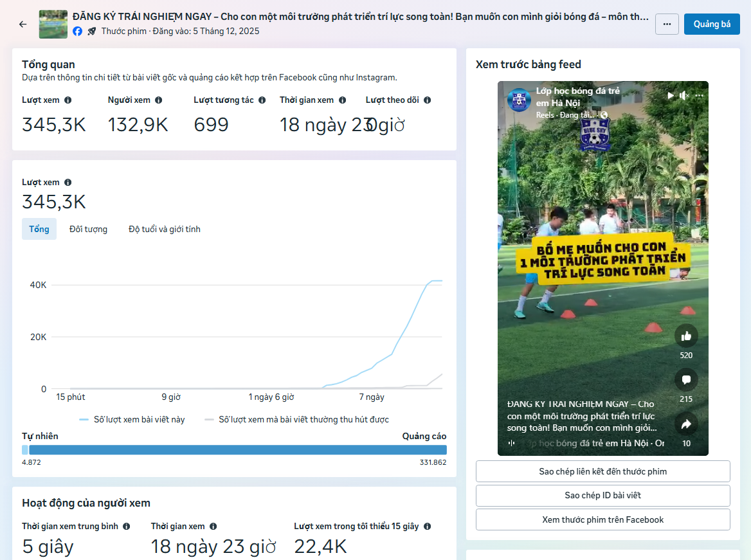Click legend entry Số lượt xem mà bài viết thường thu hút được
Viewport: 751px width, 560px height.
click(297, 420)
